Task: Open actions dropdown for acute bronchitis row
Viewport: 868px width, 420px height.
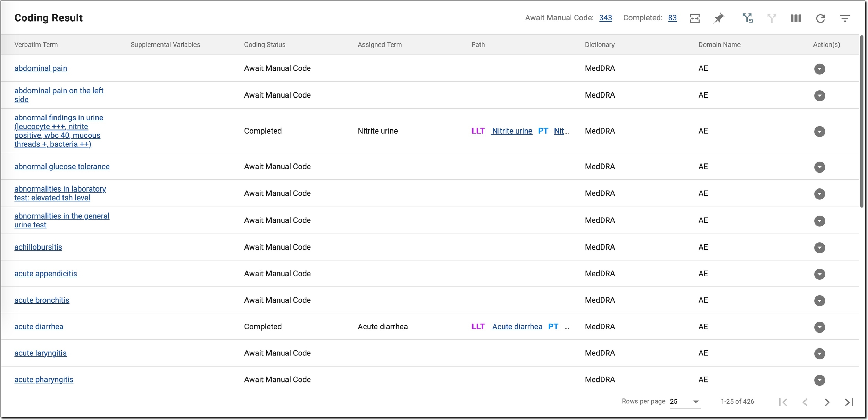Action: (819, 300)
